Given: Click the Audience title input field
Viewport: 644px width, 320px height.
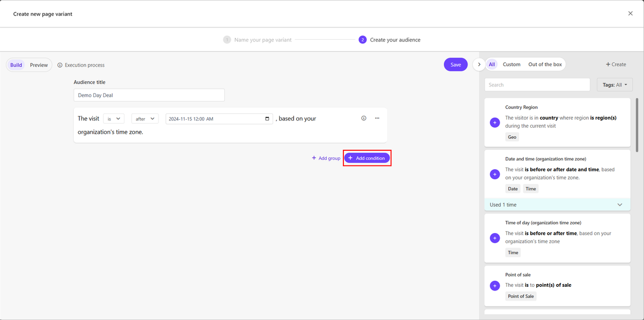Looking at the screenshot, I should coord(149,95).
